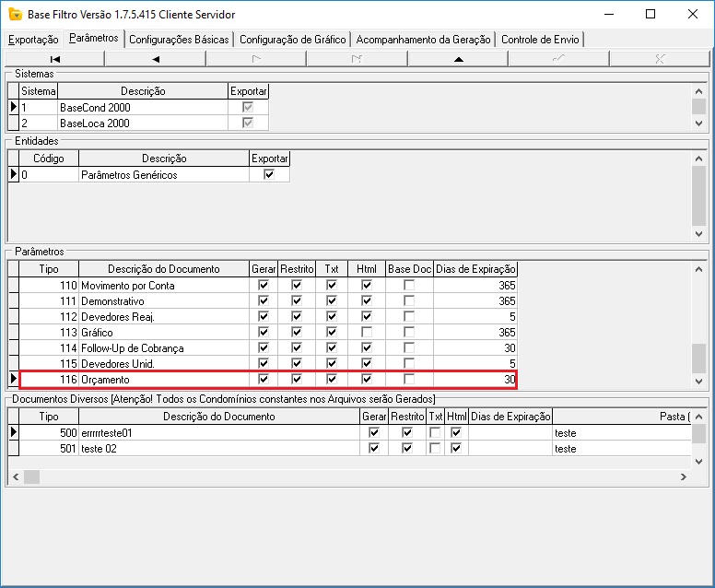Open the Controle de Envio tab

click(x=539, y=40)
